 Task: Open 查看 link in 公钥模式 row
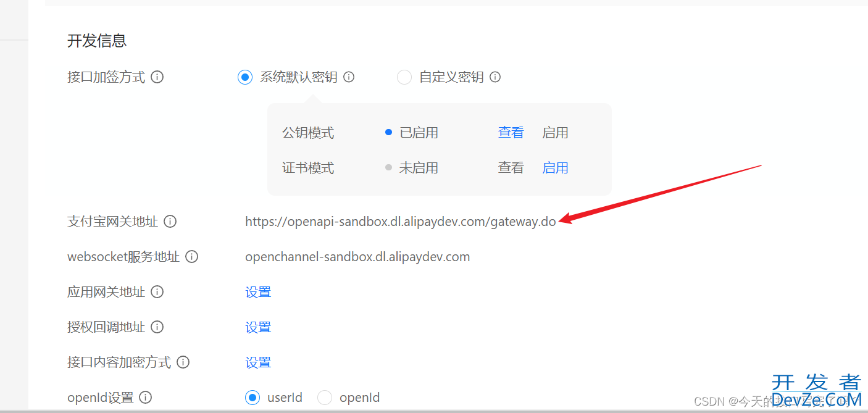[x=511, y=133]
